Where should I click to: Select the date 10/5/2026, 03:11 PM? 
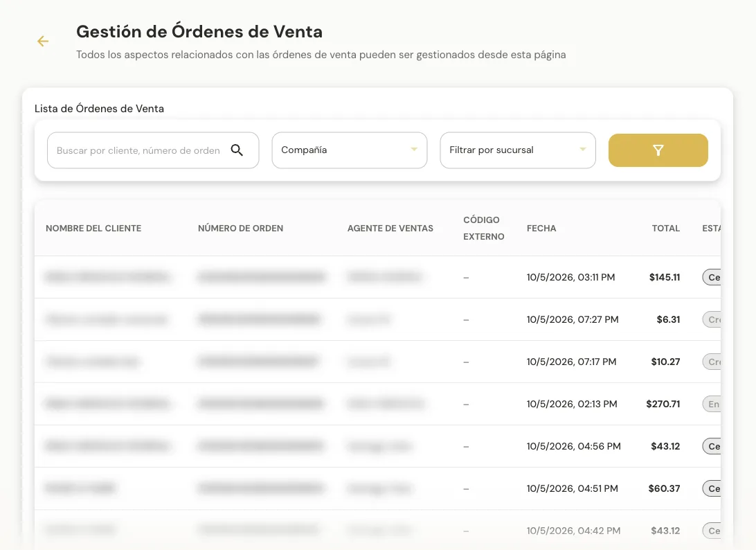[x=571, y=277]
